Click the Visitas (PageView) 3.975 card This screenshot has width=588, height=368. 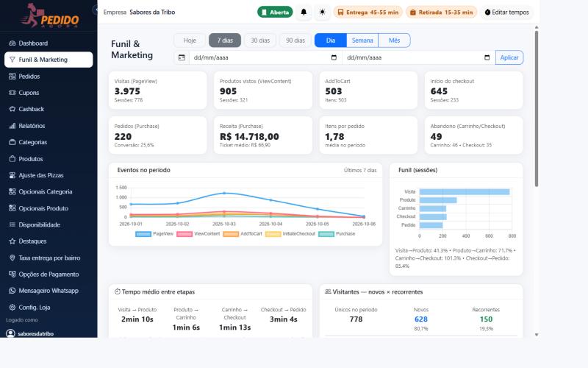(157, 90)
